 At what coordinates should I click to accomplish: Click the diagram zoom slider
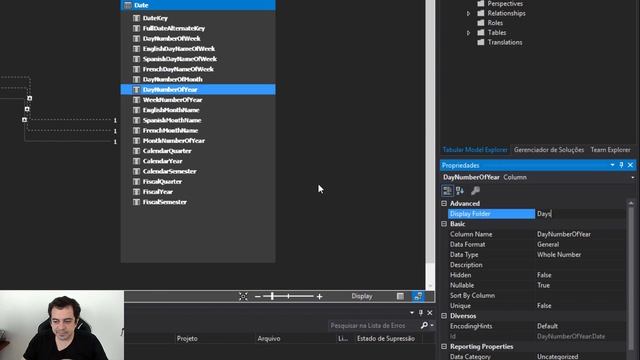click(289, 296)
